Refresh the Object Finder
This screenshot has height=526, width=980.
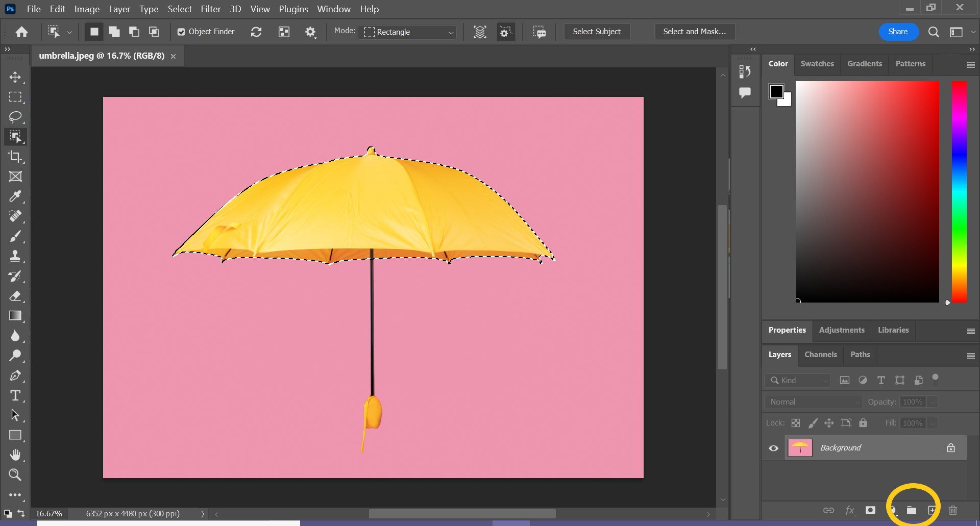pos(256,32)
